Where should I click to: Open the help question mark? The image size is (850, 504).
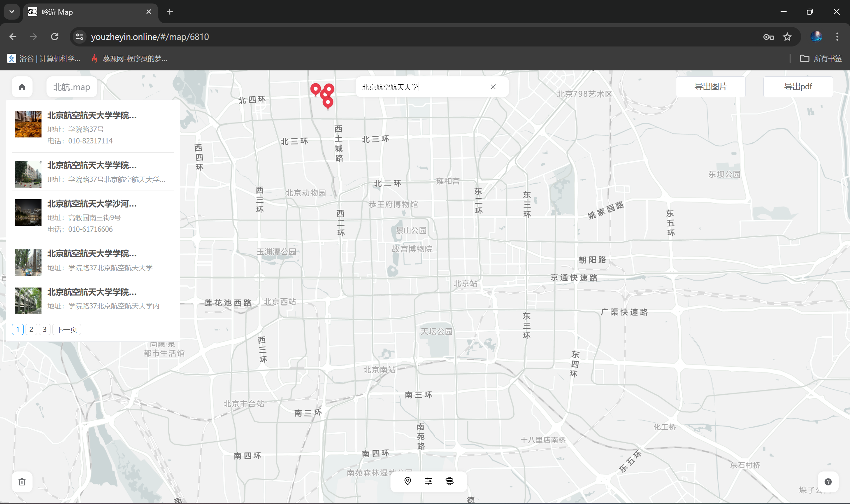pyautogui.click(x=828, y=481)
